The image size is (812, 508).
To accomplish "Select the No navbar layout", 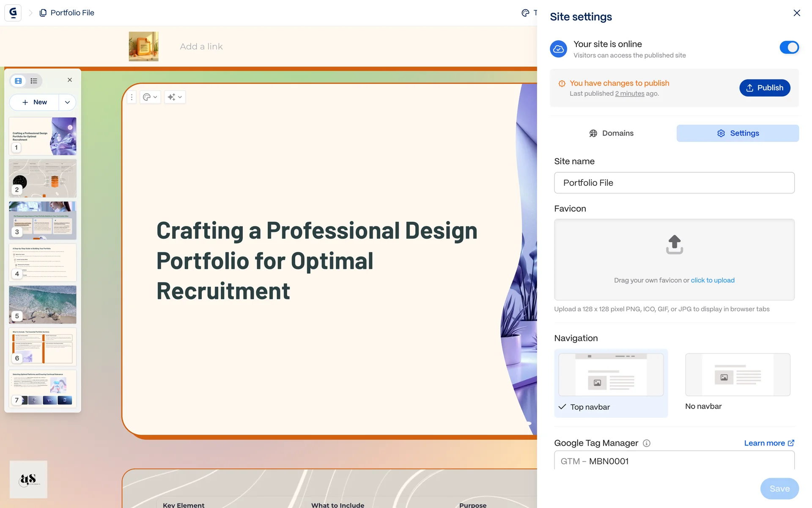I will point(737,382).
